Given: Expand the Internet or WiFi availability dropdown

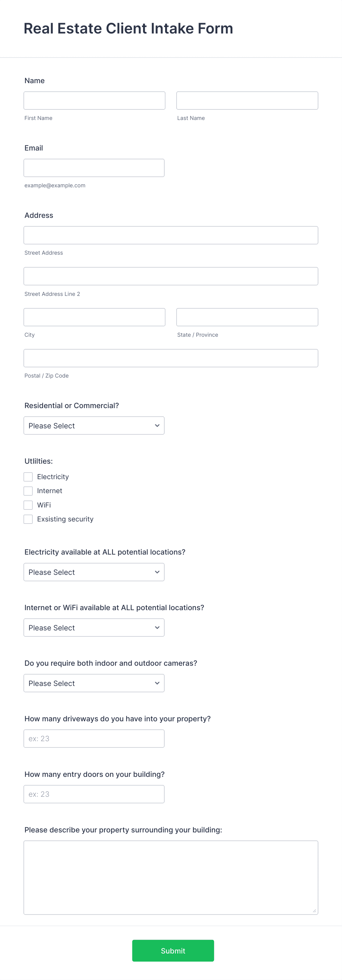Looking at the screenshot, I should pos(93,627).
